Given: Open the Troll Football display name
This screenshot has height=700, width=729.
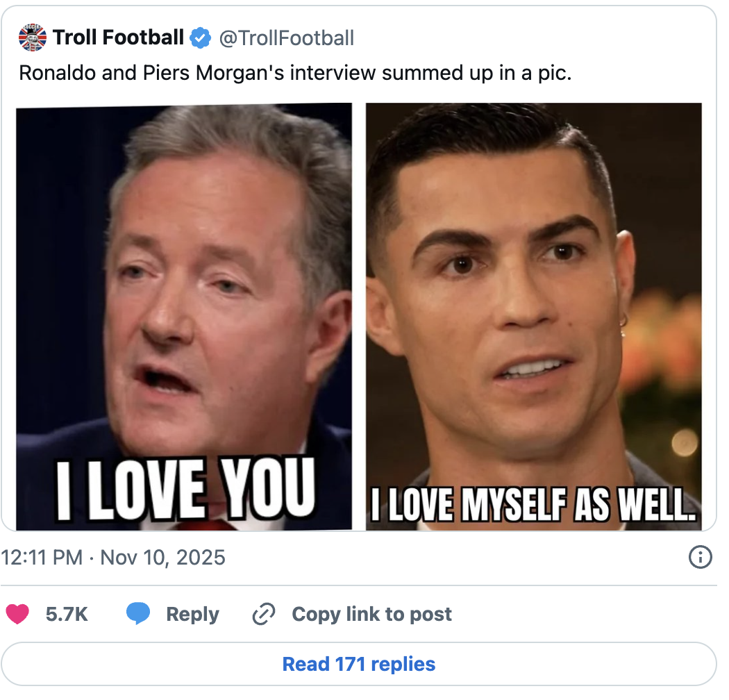Looking at the screenshot, I should (119, 38).
